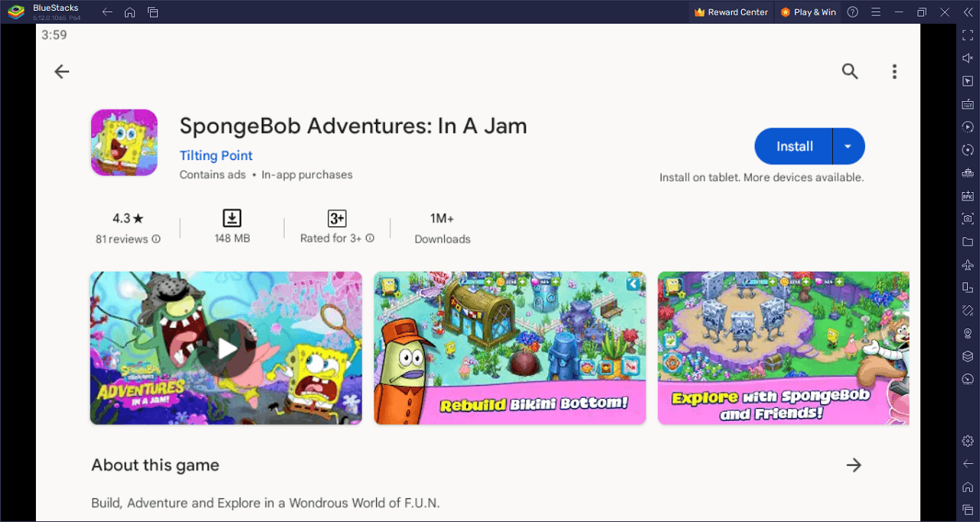Click the 148 MB download size icon

click(x=232, y=218)
